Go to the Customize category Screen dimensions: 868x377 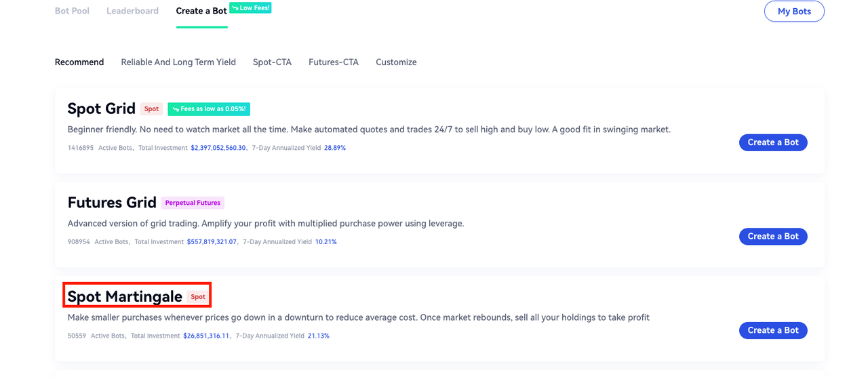pos(396,62)
